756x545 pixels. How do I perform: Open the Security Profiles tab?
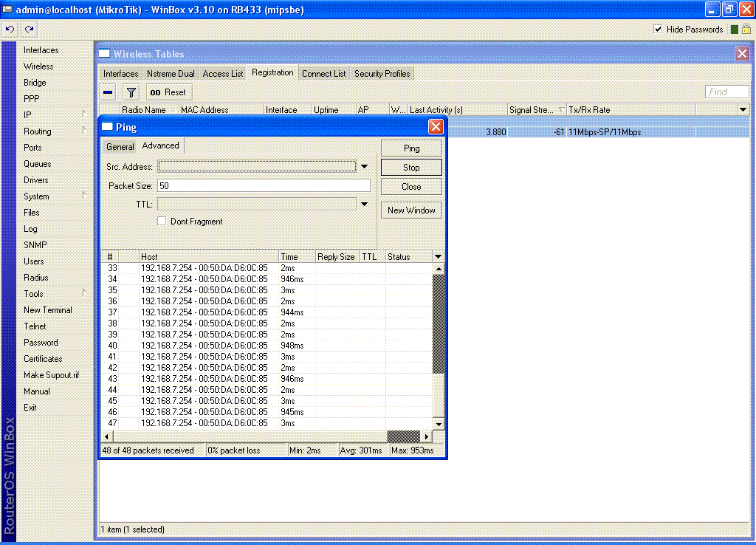point(382,74)
